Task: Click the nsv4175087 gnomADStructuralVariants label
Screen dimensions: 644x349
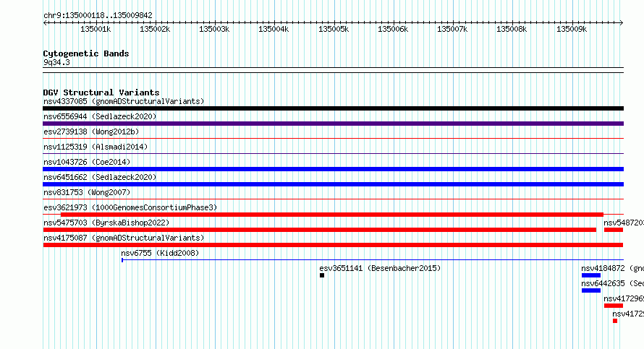Action: (124, 238)
